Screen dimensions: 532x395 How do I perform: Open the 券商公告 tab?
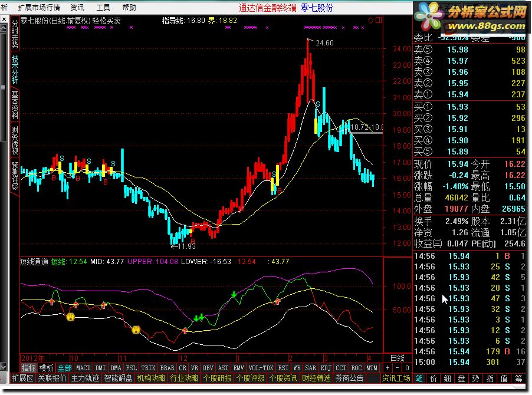[x=349, y=378]
